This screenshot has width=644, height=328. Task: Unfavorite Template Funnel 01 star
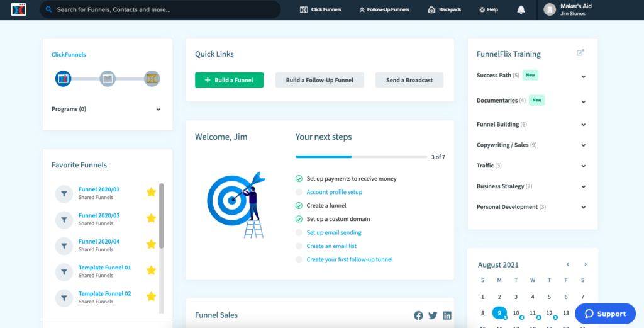pos(151,270)
